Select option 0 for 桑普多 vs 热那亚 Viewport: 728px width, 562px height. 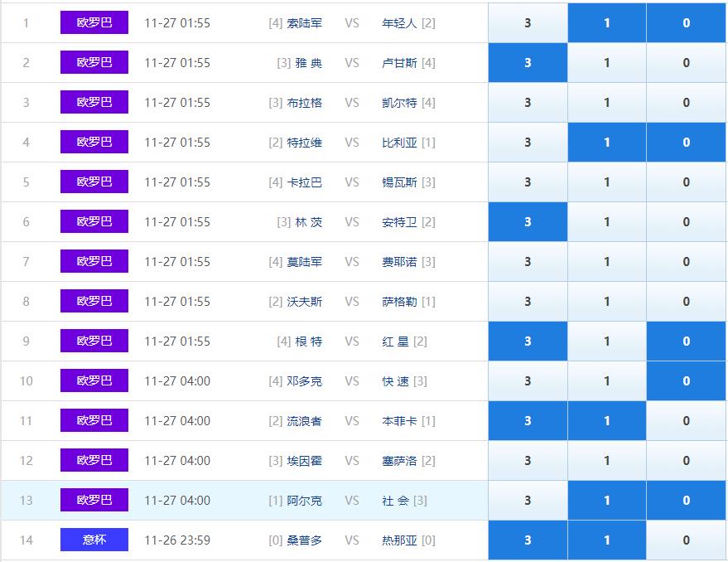click(687, 540)
